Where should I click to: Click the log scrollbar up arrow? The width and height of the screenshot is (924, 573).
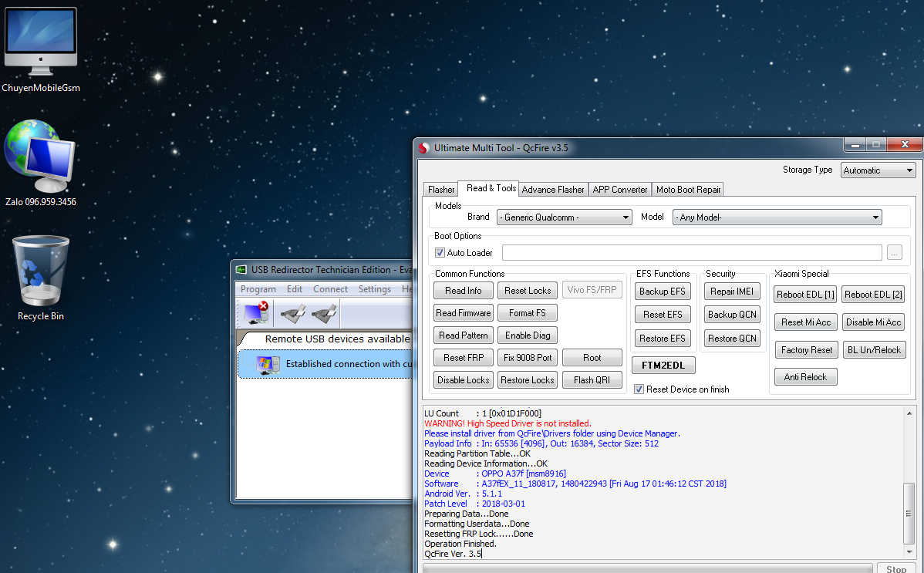click(x=909, y=414)
